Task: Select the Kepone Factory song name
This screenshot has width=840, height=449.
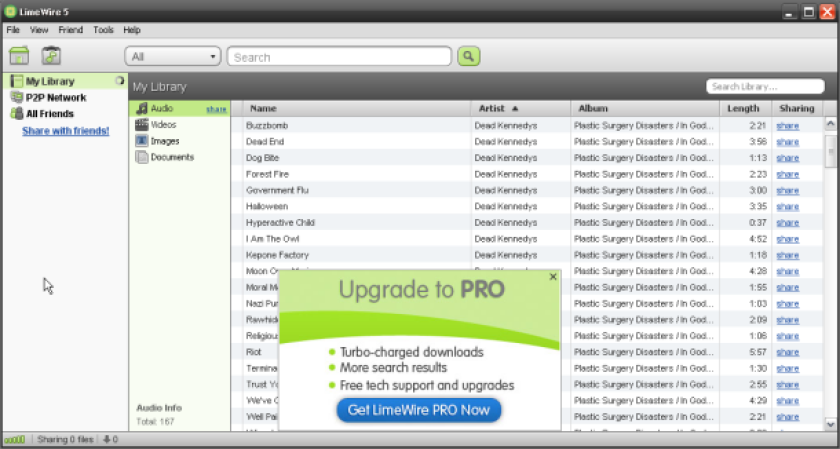Action: click(277, 255)
